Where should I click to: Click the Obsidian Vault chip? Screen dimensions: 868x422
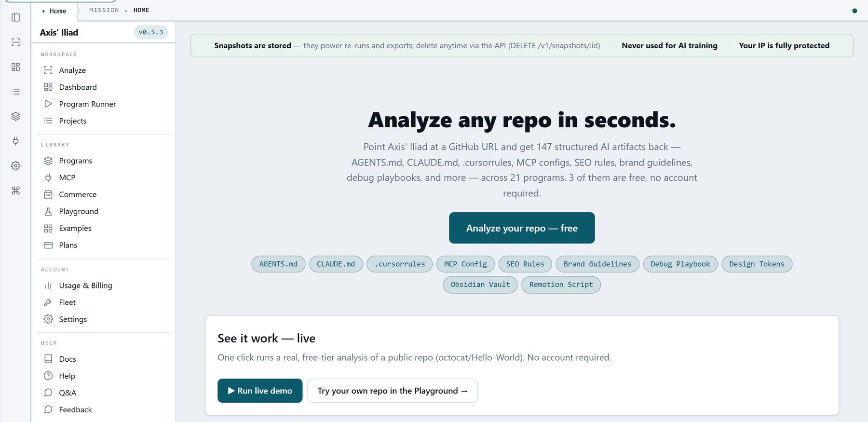(480, 285)
